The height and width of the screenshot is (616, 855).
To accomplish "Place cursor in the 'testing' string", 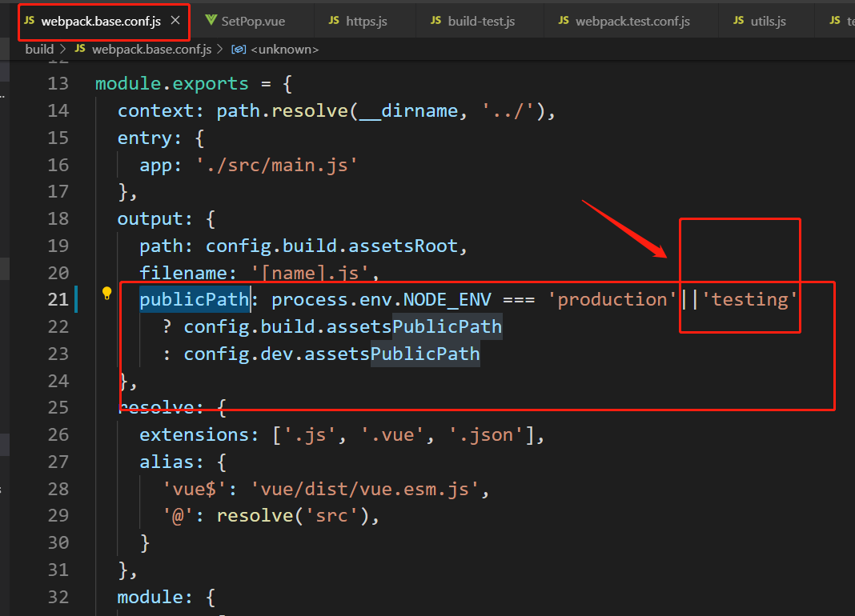I will click(750, 299).
